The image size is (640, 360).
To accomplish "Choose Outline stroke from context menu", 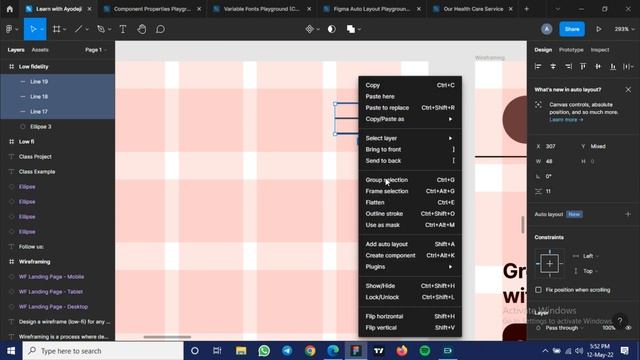I will point(410,213).
